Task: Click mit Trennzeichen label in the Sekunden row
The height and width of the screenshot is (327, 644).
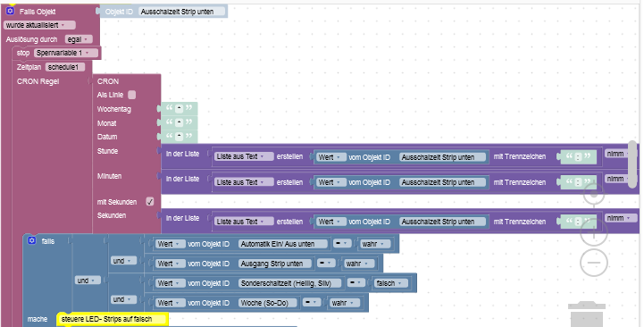Action: click(520, 222)
